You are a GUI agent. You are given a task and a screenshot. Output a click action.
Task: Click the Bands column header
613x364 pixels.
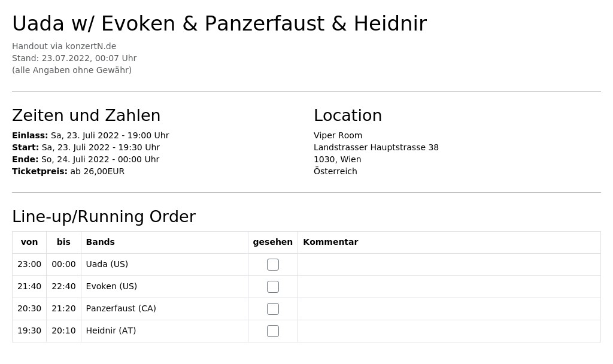click(x=101, y=242)
